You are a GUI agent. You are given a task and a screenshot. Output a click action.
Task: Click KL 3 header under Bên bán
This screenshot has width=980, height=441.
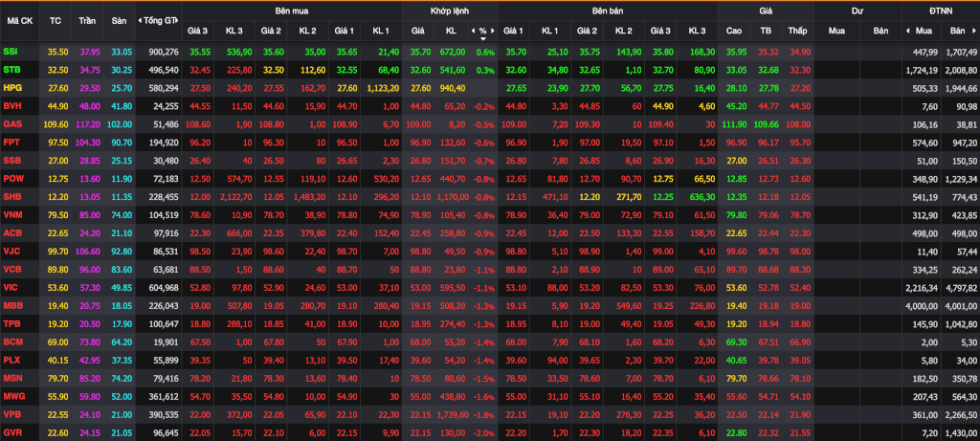coord(697,31)
